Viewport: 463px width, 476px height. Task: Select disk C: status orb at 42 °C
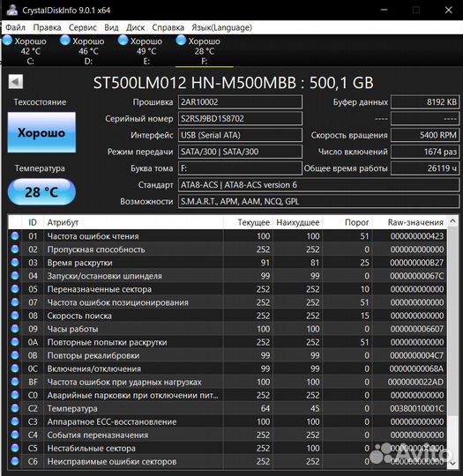7,40
